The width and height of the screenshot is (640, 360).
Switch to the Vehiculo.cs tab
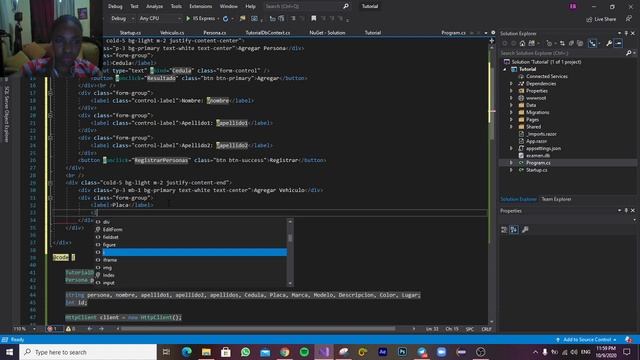tap(172, 33)
